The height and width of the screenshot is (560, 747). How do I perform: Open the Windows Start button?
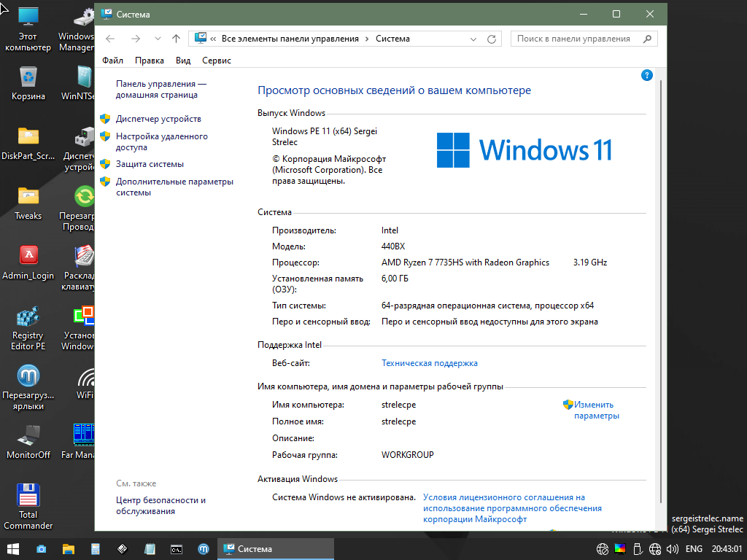[x=13, y=549]
